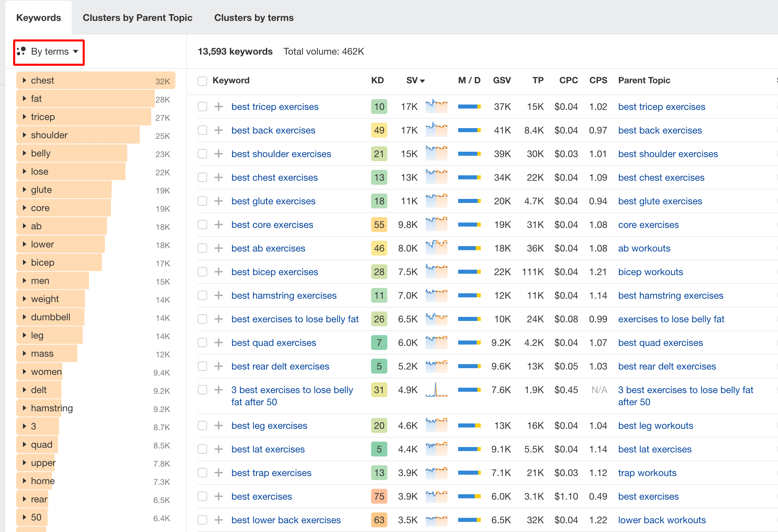Open Clusters by Parent Topic tab

[x=138, y=18]
